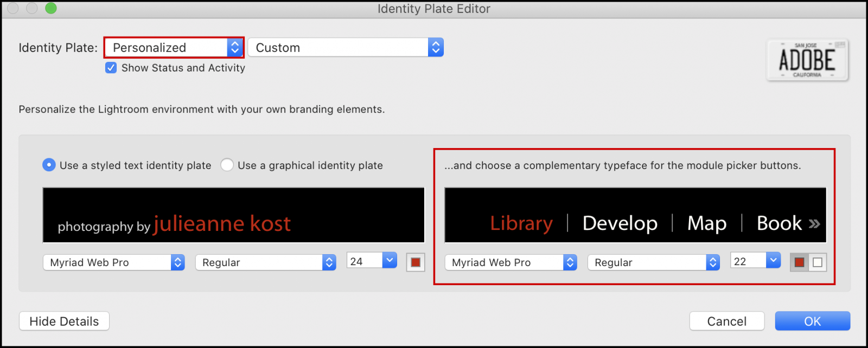Click the 'Identity Plate:' label
868x348 pixels.
pyautogui.click(x=58, y=48)
